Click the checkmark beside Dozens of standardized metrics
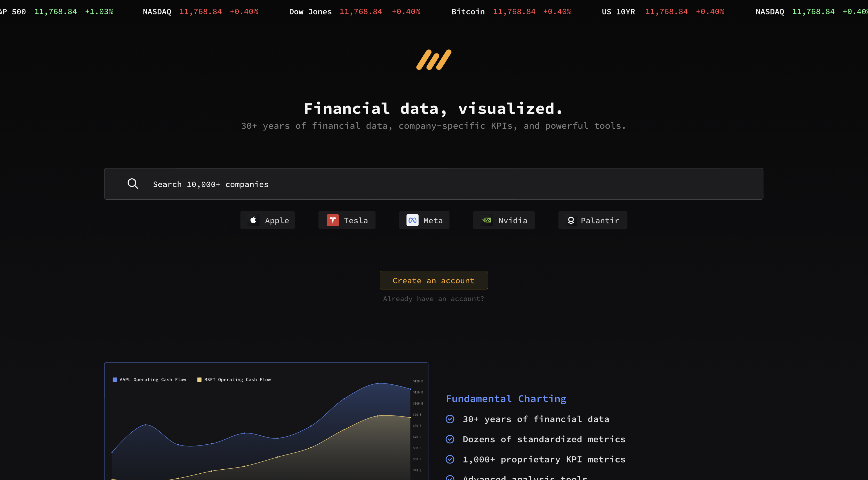 (450, 439)
